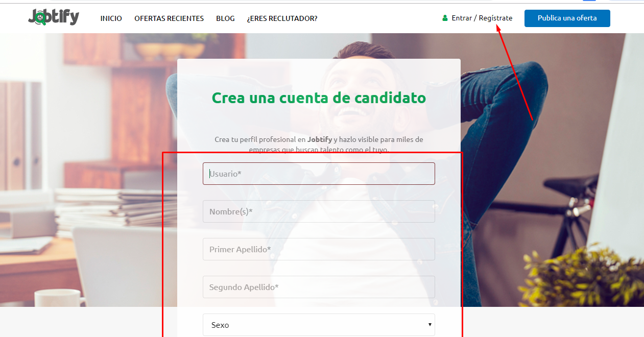Click the Segundo Apellido field

tap(319, 287)
